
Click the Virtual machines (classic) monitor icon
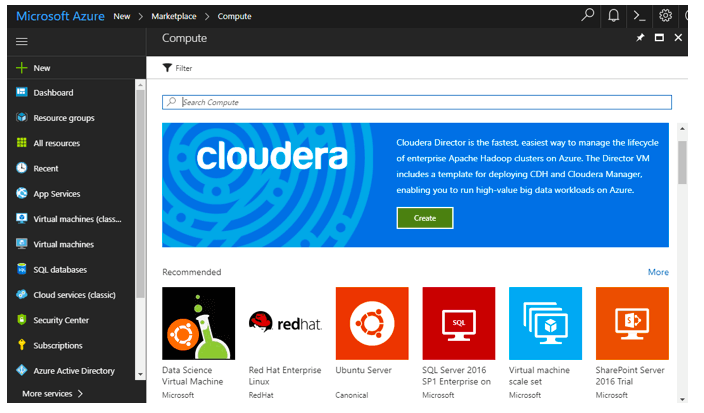[x=22, y=219]
